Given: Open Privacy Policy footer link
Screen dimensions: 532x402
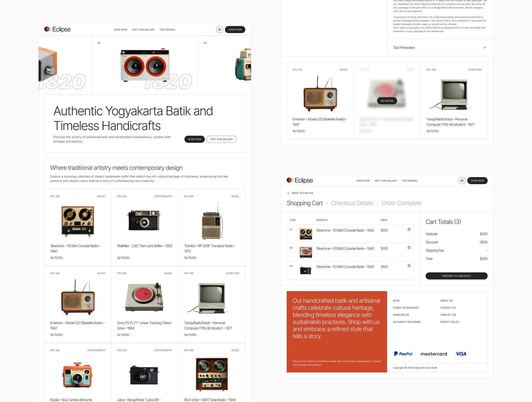Looking at the screenshot, I should click(450, 322).
